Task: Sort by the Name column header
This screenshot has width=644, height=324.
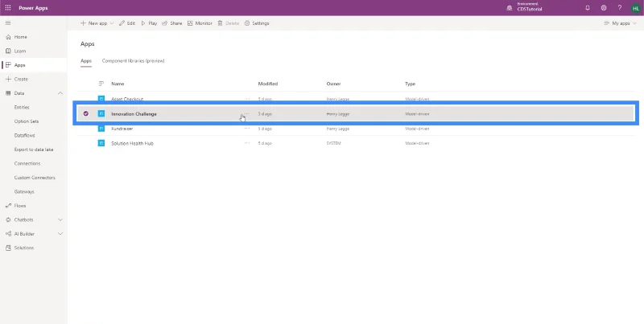Action: (118, 84)
